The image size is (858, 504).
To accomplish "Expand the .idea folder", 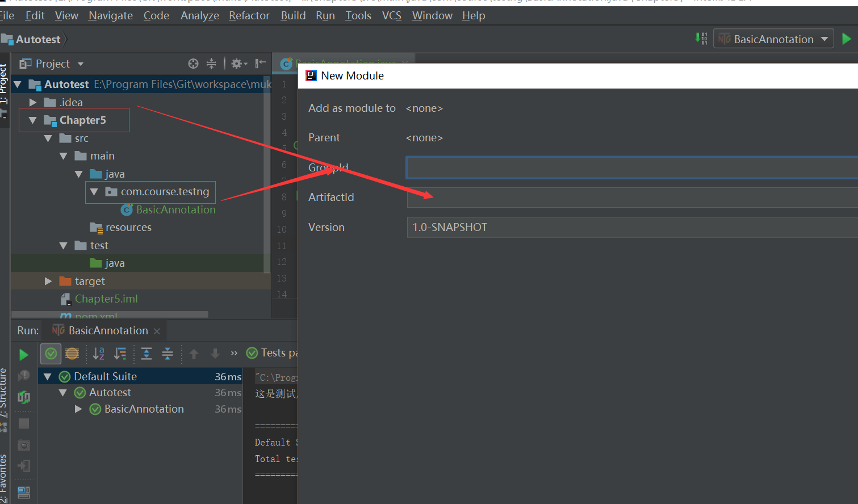I will click(33, 102).
